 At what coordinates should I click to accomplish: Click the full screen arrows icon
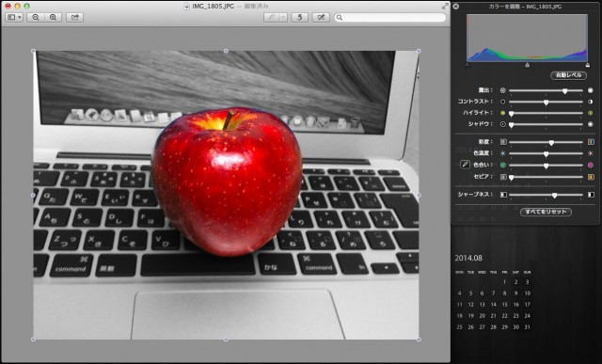tap(445, 6)
